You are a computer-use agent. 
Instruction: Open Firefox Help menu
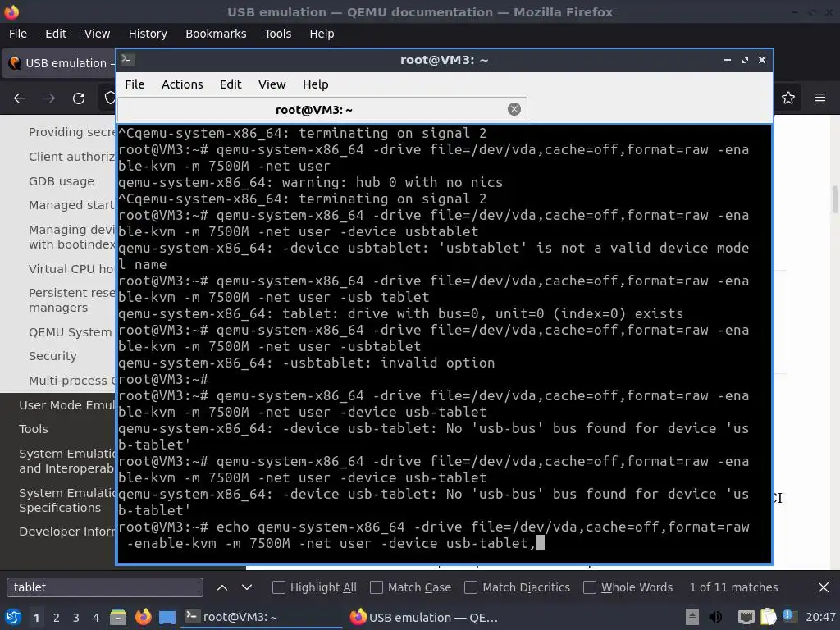322,34
